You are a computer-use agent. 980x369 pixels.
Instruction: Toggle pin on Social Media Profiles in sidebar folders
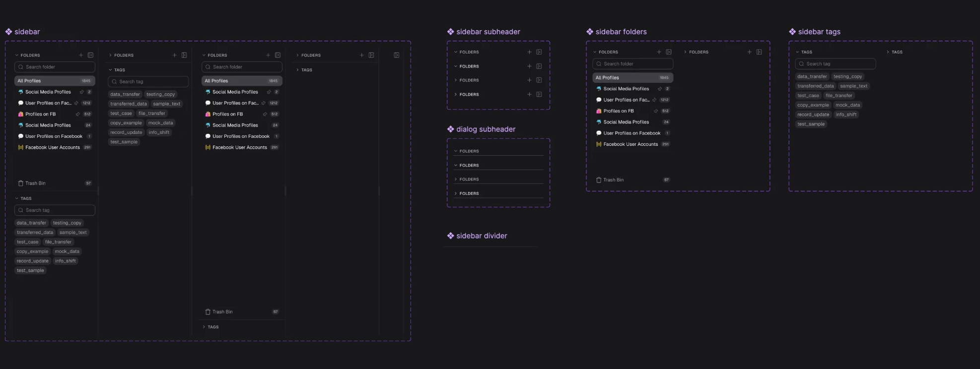[x=659, y=89]
